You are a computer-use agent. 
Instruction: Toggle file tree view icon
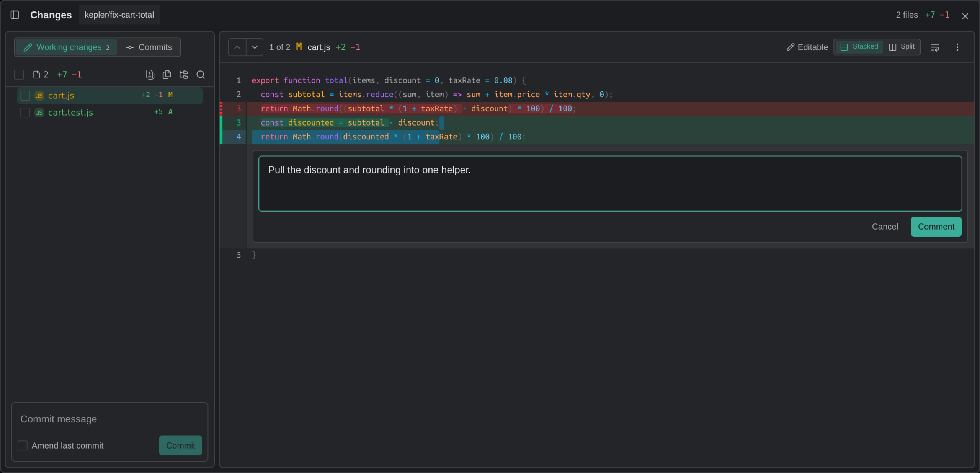[184, 75]
